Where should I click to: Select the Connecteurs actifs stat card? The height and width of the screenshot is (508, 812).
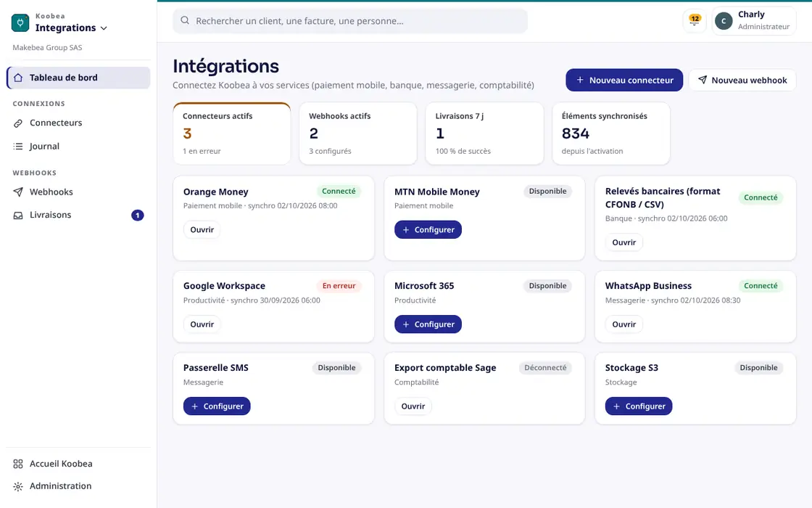[x=232, y=134]
